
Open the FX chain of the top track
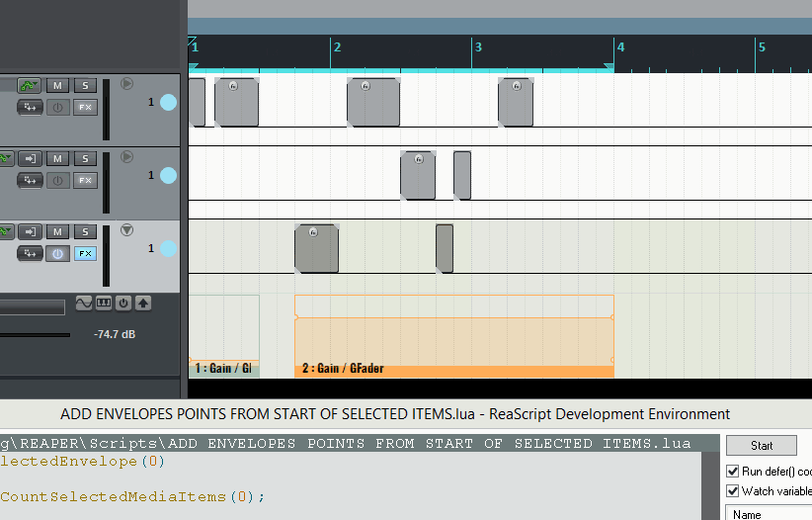pyautogui.click(x=85, y=108)
